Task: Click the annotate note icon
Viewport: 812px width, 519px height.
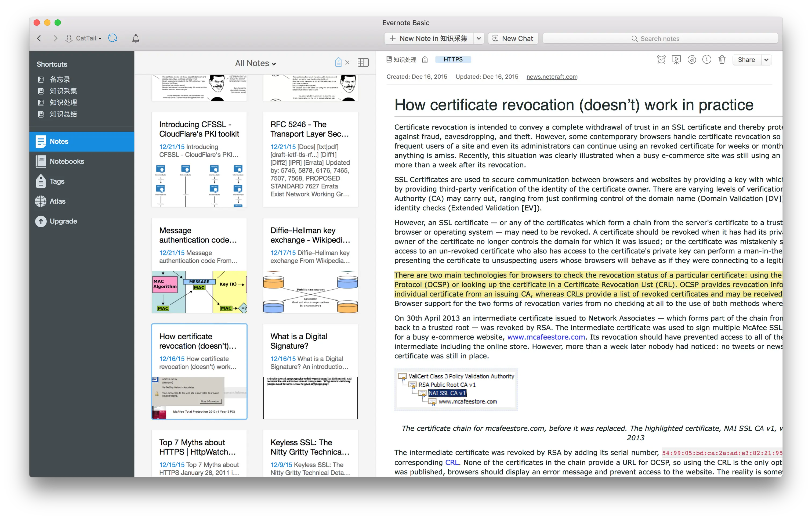Action: (x=692, y=60)
